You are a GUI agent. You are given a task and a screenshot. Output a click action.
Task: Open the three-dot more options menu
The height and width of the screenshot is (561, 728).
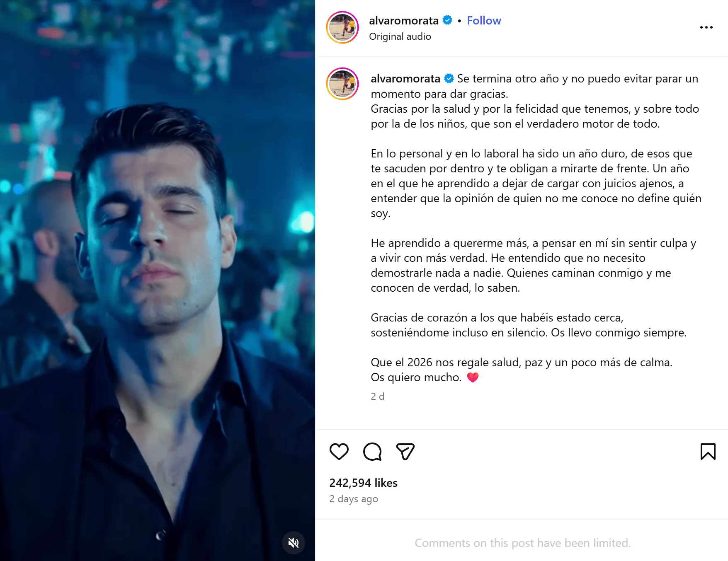pyautogui.click(x=706, y=27)
